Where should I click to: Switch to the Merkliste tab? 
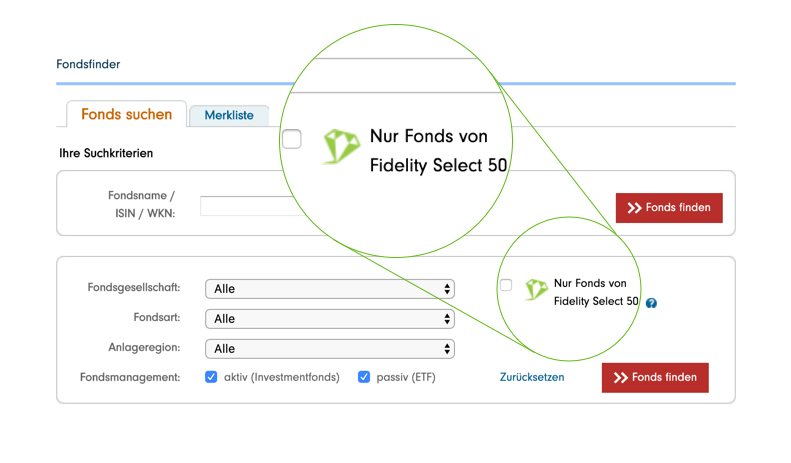[x=229, y=115]
